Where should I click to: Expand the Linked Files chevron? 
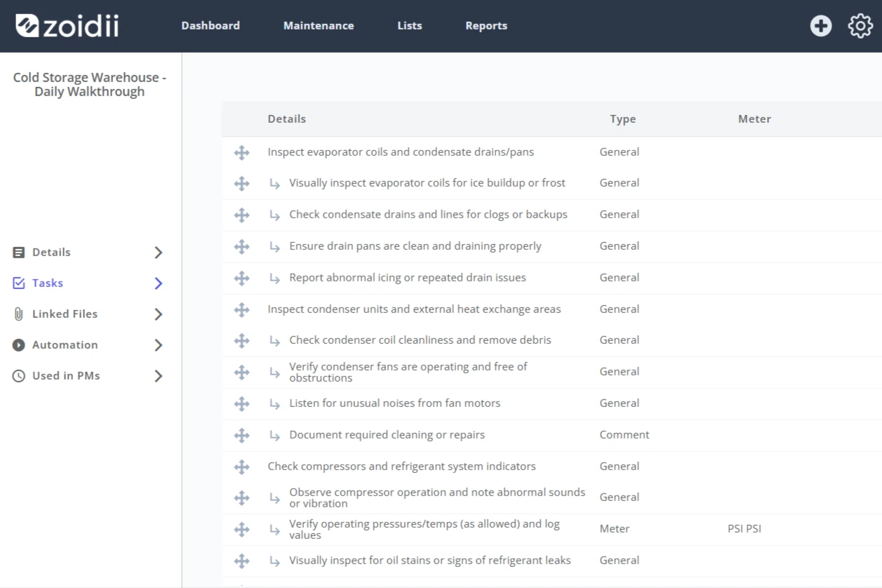159,314
